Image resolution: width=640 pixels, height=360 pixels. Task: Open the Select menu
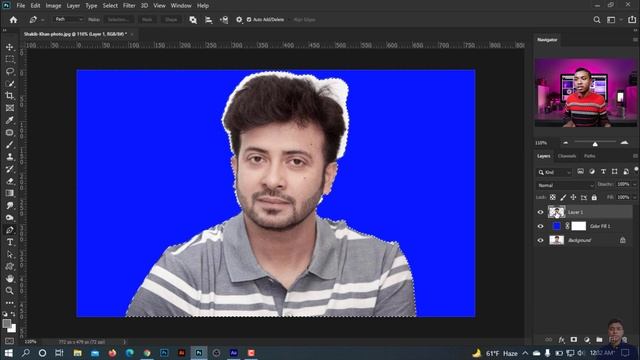click(x=110, y=6)
